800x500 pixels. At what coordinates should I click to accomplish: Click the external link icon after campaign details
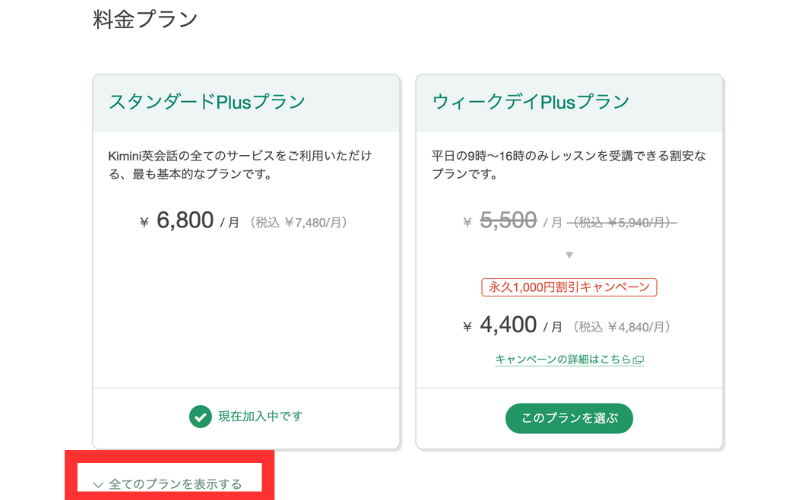[638, 360]
